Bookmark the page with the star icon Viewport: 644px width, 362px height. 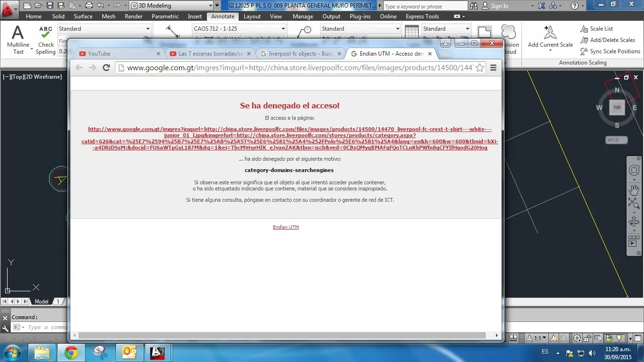pyautogui.click(x=479, y=68)
